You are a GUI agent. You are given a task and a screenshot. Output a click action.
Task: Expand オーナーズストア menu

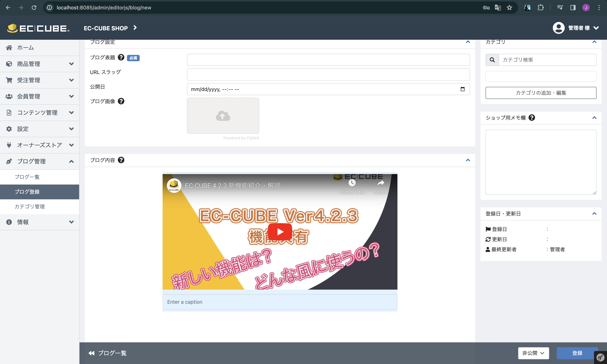click(40, 145)
